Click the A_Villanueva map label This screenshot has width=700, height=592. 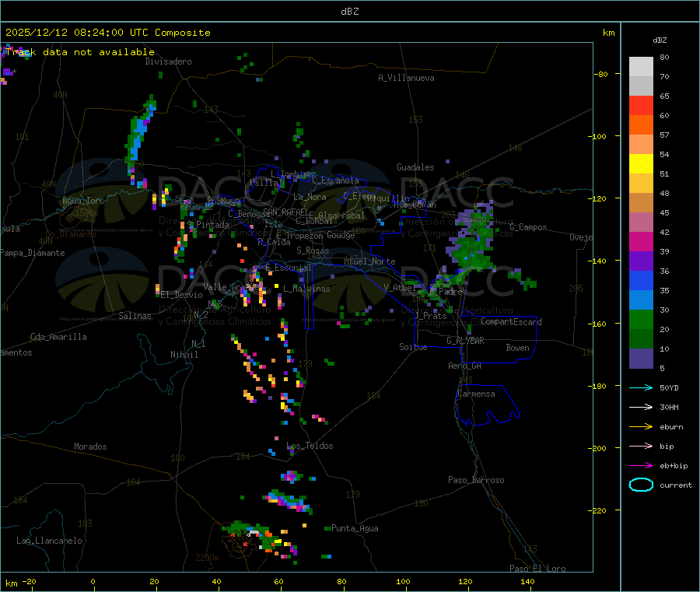tap(406, 78)
